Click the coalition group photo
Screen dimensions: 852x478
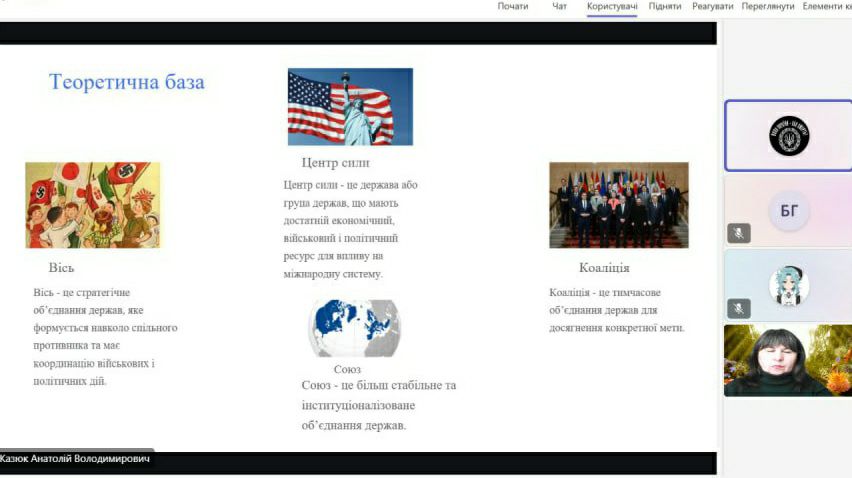point(618,205)
